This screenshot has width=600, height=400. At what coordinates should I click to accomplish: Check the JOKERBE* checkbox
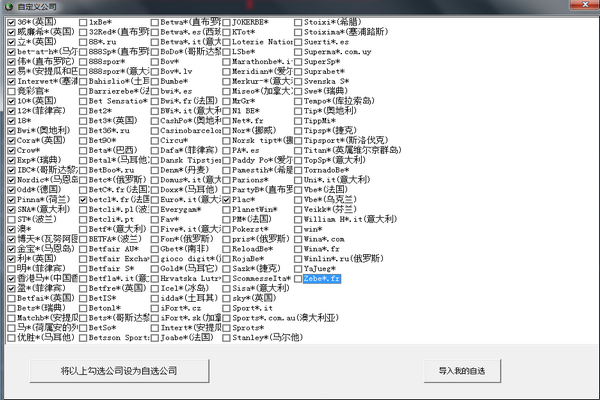[x=227, y=22]
